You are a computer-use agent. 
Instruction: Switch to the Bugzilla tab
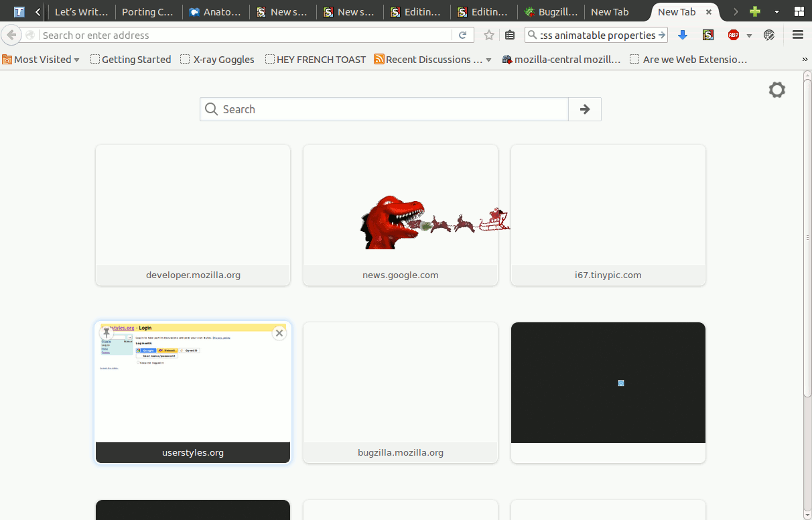(551, 12)
